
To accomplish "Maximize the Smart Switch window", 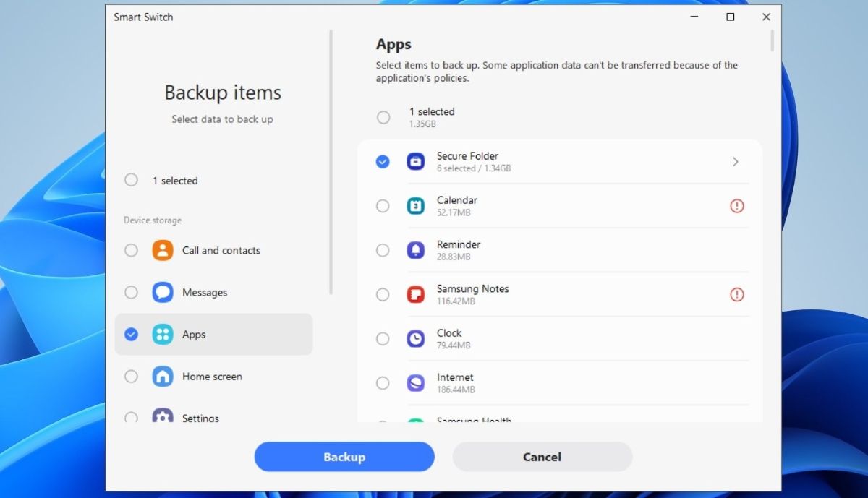I will click(731, 17).
